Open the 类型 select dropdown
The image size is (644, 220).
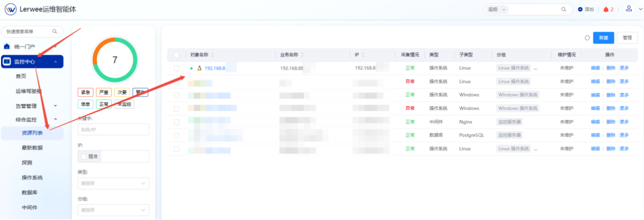click(113, 183)
